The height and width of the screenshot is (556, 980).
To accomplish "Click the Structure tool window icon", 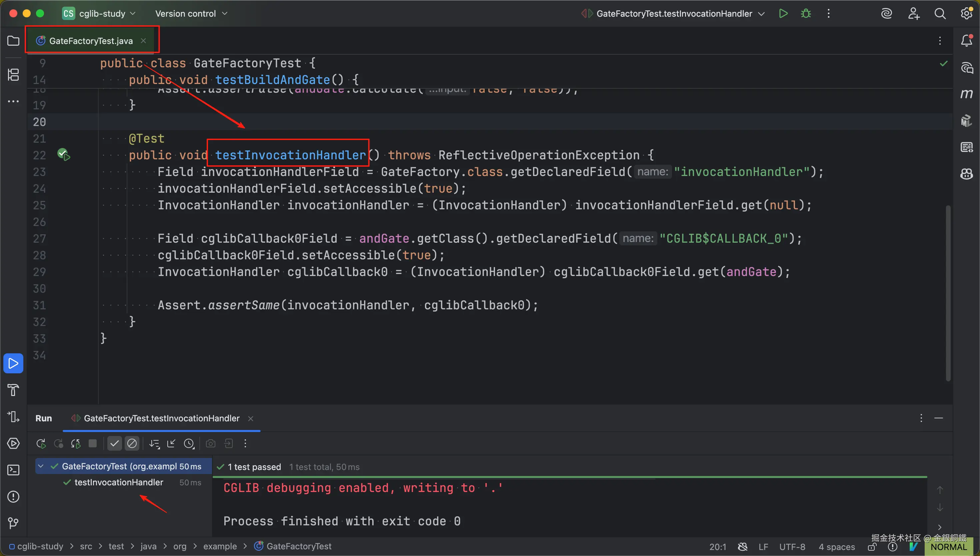I will coord(13,74).
